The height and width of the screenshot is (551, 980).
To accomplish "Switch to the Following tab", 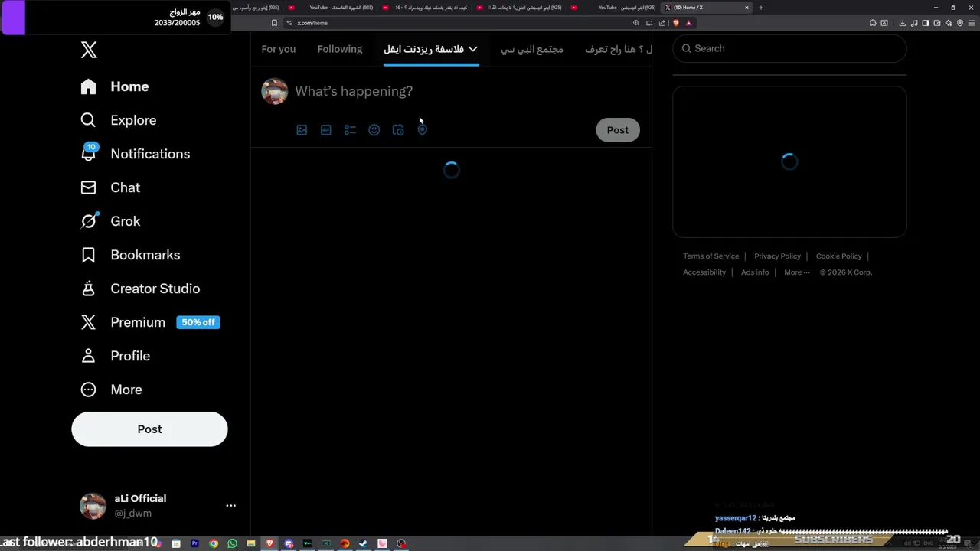I will (x=340, y=49).
